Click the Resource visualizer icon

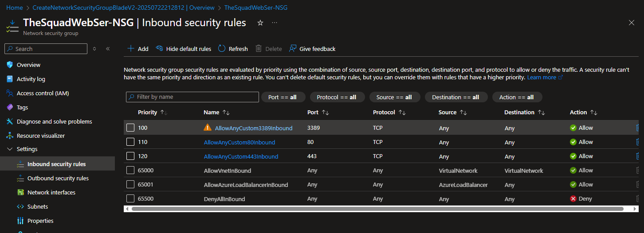[10, 136]
